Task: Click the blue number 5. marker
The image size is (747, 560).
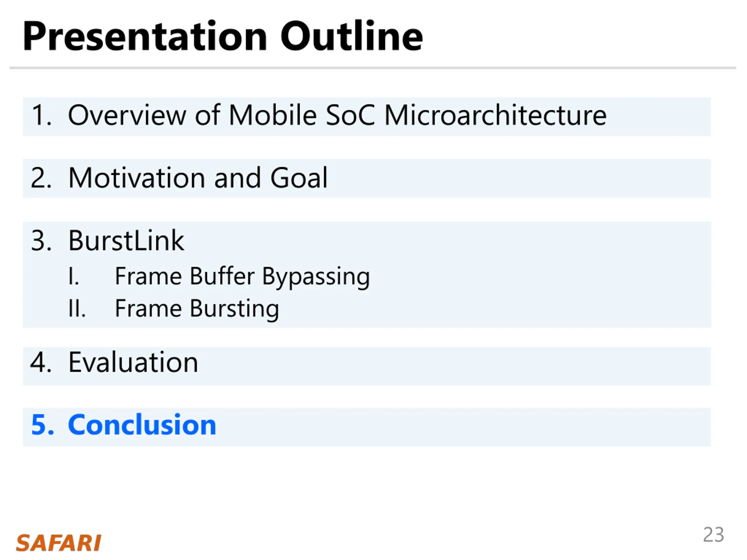Action: 42,425
